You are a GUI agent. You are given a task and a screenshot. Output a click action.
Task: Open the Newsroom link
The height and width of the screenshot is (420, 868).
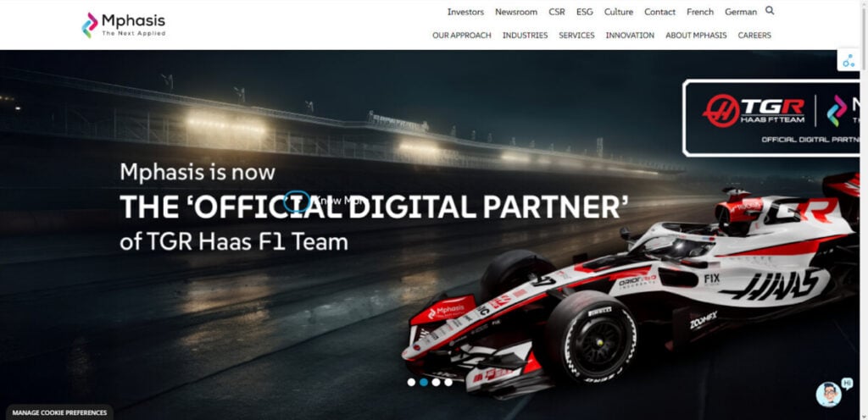pos(516,12)
